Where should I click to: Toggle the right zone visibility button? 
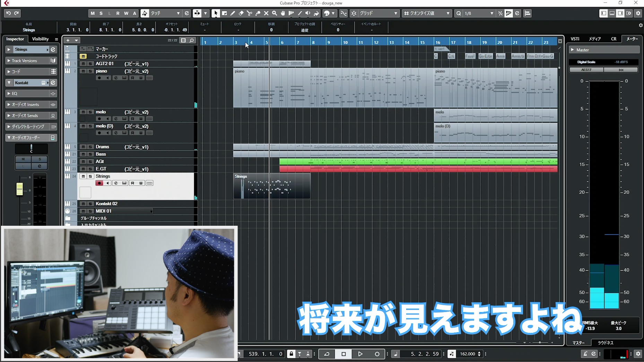620,13
